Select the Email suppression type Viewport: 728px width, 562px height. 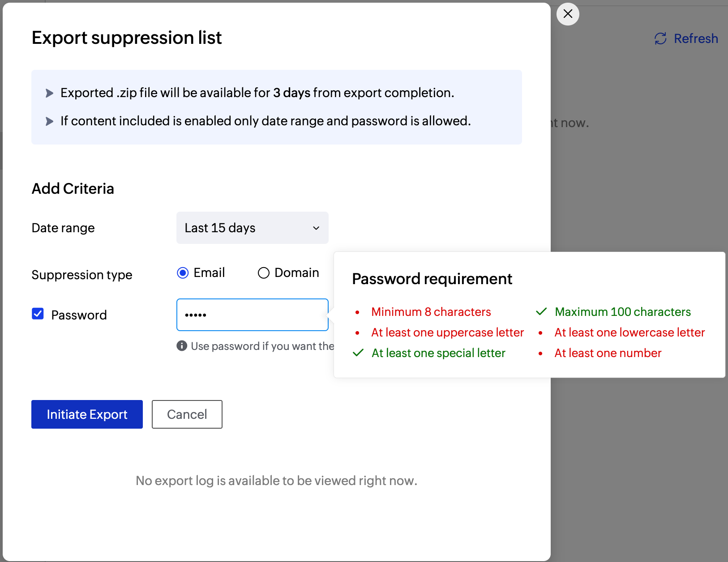(183, 272)
